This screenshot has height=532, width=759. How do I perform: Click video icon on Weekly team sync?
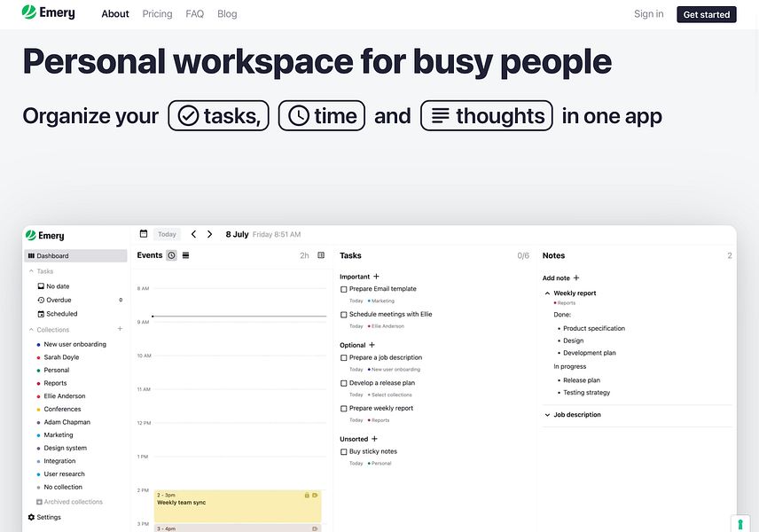pos(315,496)
